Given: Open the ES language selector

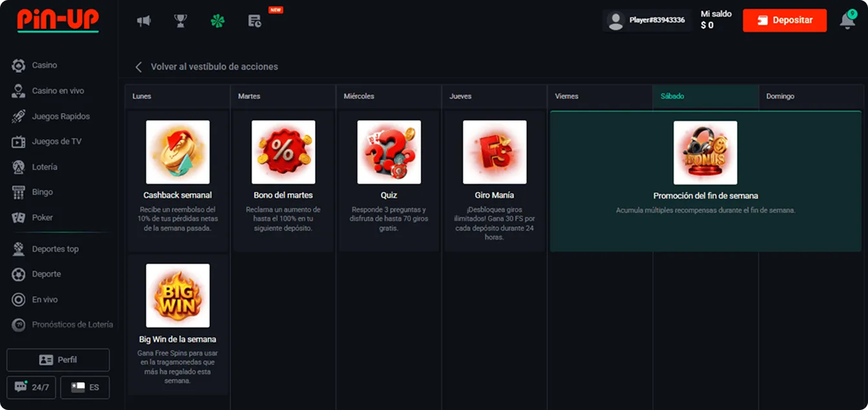Looking at the screenshot, I should click(85, 387).
